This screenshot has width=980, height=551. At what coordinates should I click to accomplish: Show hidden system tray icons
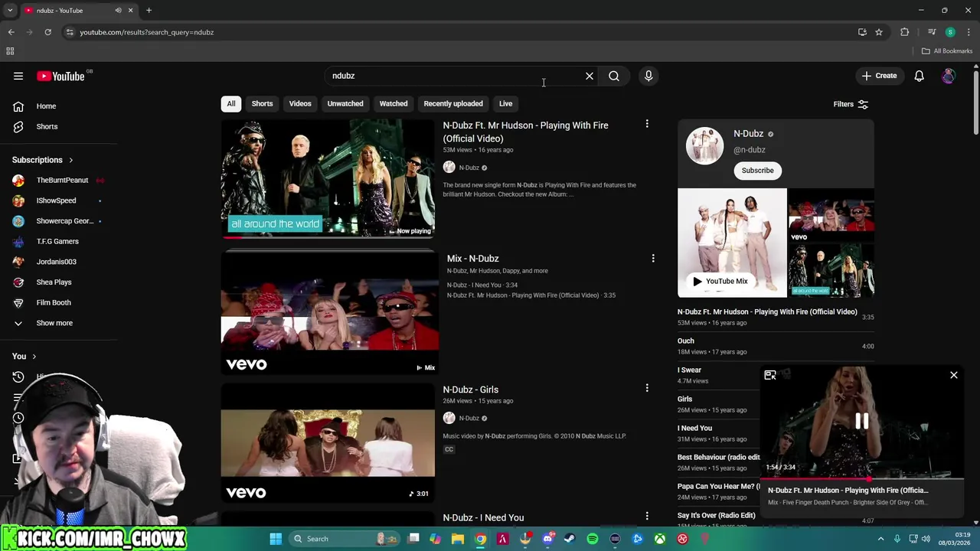880,539
